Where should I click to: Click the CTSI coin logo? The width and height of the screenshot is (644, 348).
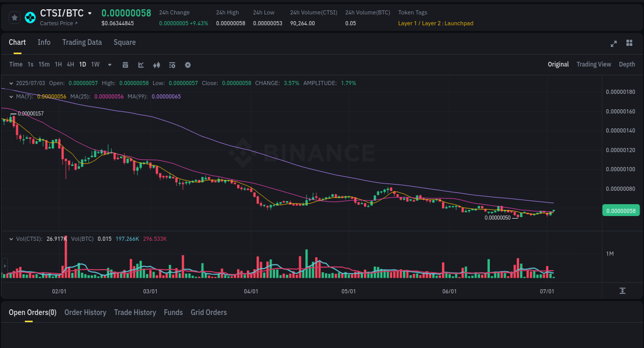(30, 17)
